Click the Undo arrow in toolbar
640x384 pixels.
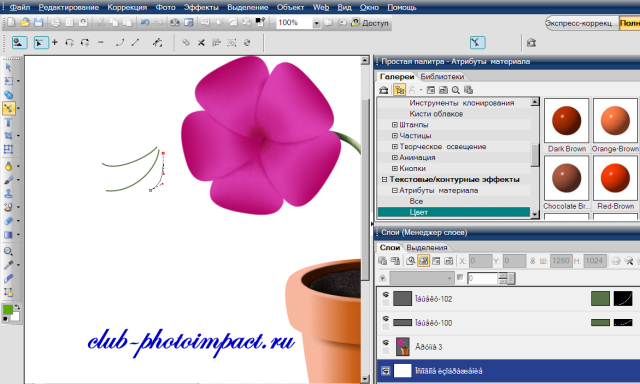click(145, 22)
